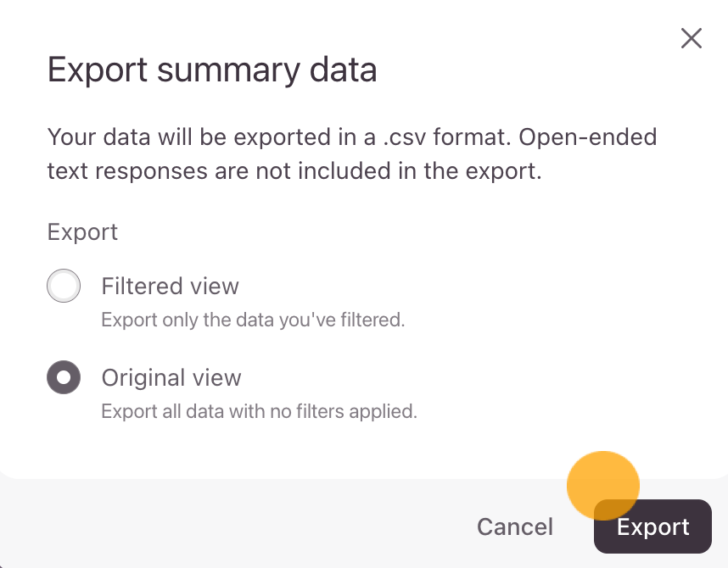
Task: Click the Export button to download
Action: (x=652, y=526)
